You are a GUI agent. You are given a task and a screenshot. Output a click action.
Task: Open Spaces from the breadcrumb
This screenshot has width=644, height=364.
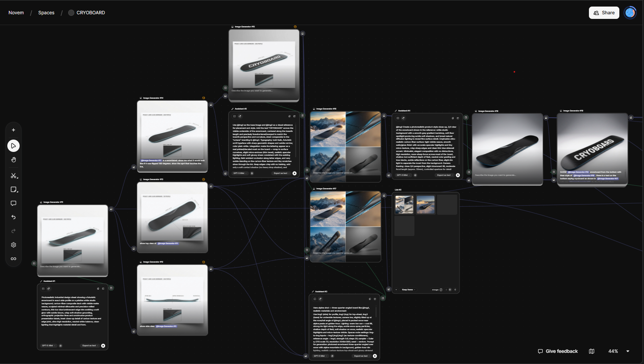coord(46,12)
